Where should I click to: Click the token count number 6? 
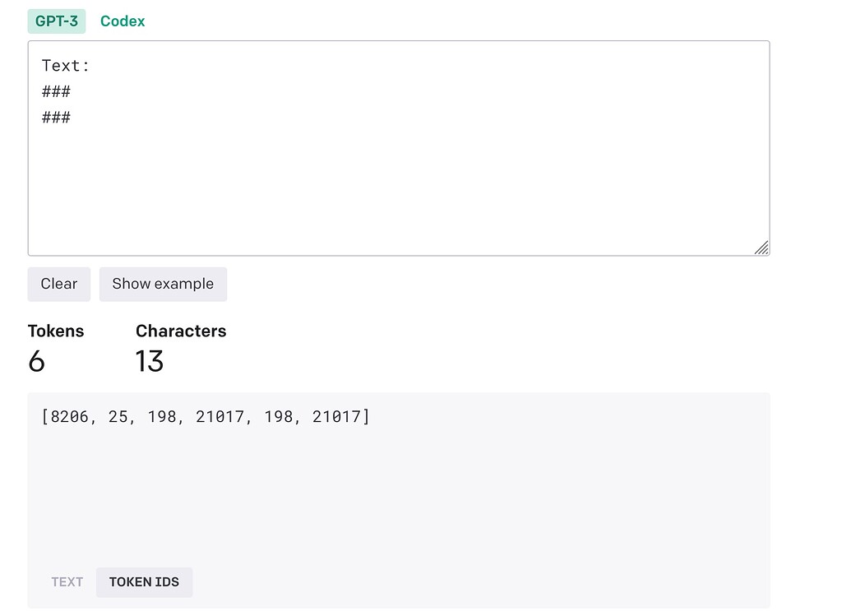tap(37, 361)
